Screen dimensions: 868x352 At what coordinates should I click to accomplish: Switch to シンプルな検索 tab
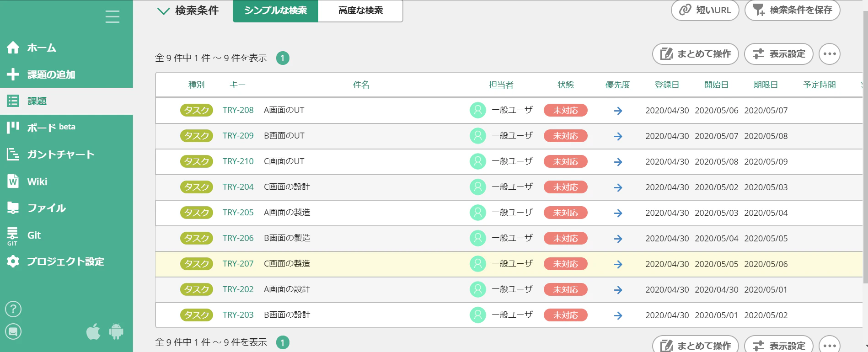tap(275, 11)
